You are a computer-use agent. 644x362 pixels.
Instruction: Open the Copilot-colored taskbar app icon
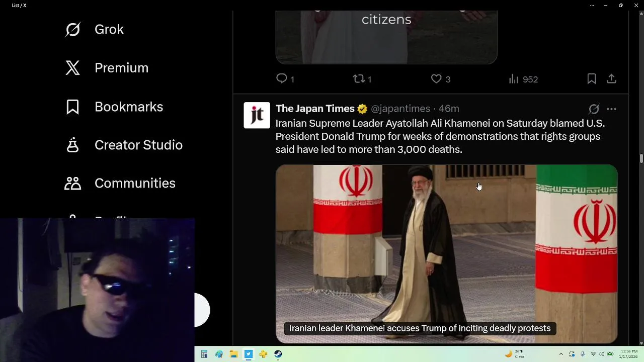(219, 354)
